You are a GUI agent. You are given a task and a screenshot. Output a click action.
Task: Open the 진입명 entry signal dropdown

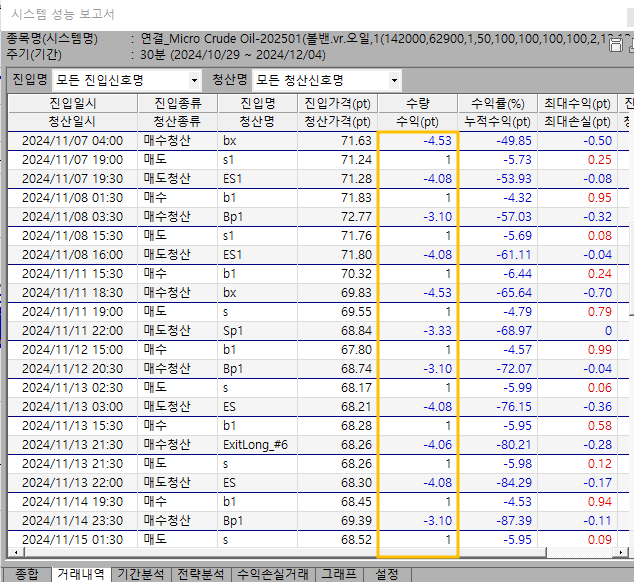pyautogui.click(x=194, y=80)
